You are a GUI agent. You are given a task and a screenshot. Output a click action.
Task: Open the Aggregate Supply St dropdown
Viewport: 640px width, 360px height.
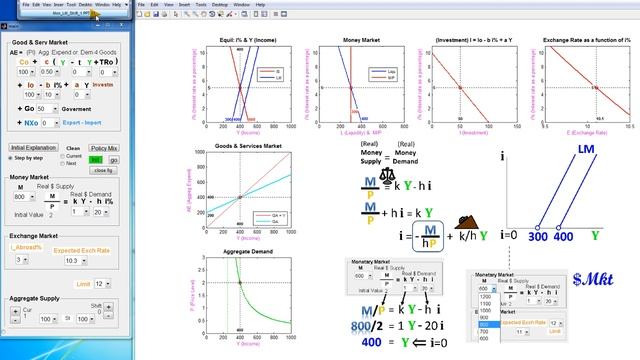(x=86, y=319)
